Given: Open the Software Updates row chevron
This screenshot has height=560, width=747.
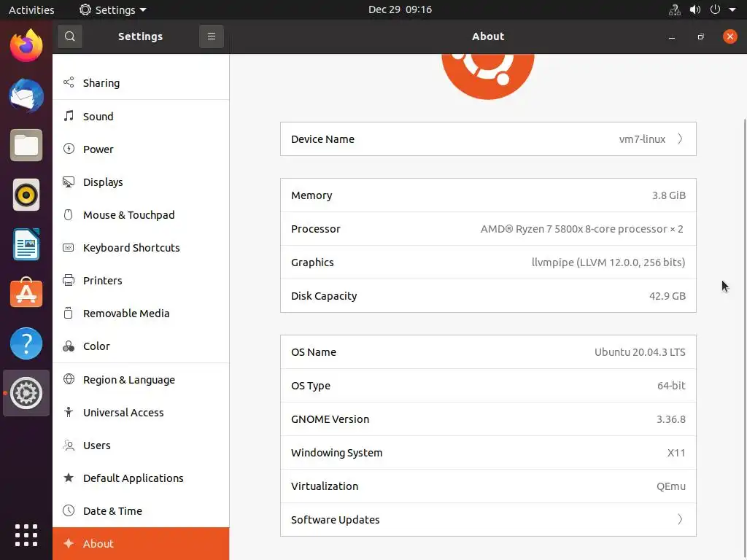Looking at the screenshot, I should coord(681,519).
